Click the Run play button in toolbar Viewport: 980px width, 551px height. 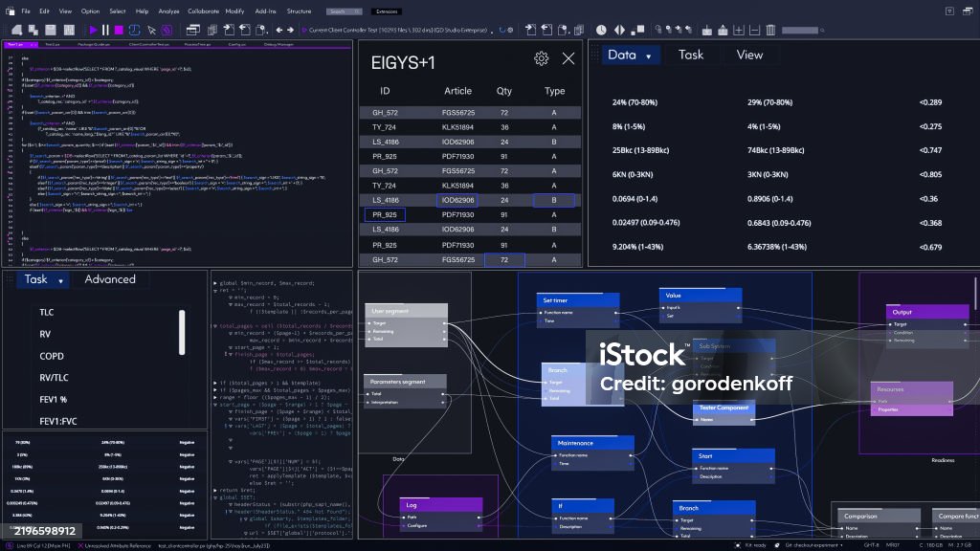pyautogui.click(x=93, y=30)
